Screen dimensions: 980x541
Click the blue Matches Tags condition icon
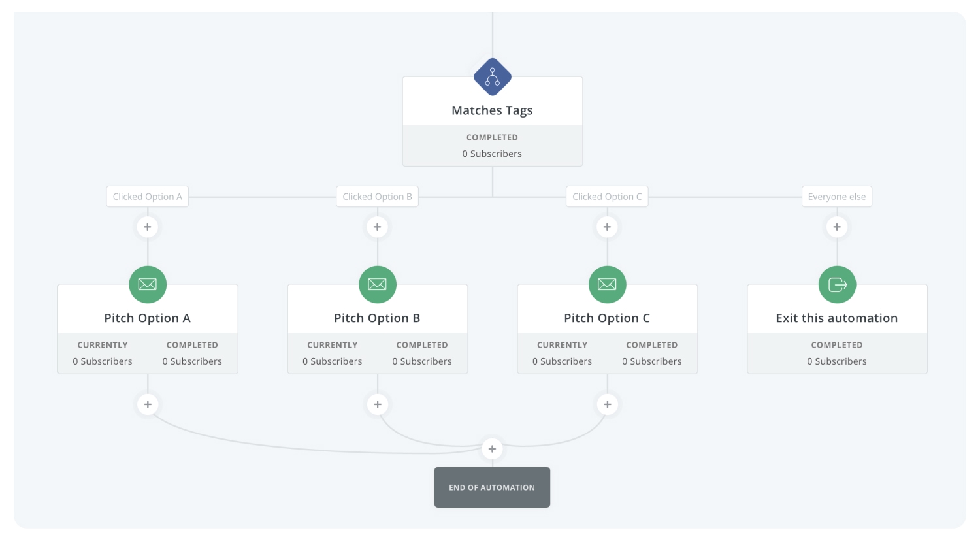(x=492, y=77)
